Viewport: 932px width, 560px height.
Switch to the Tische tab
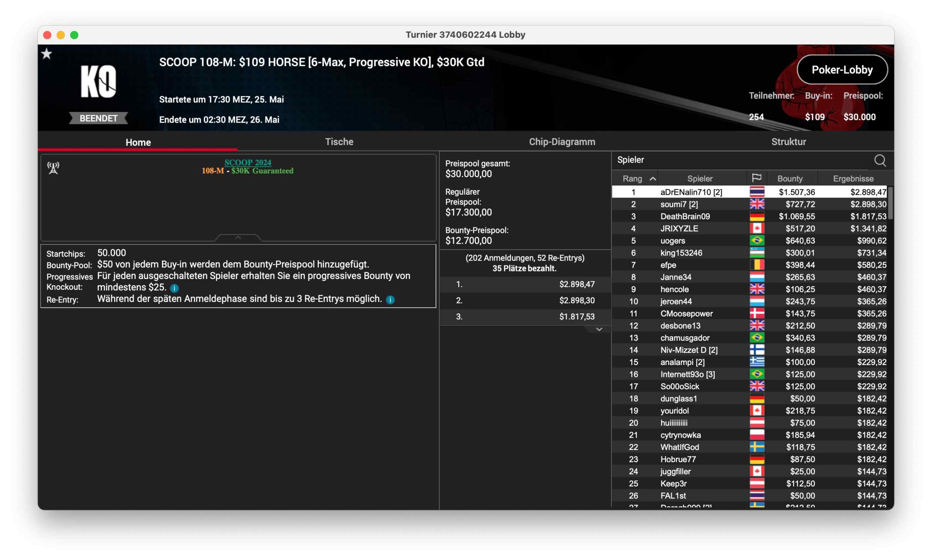point(339,142)
